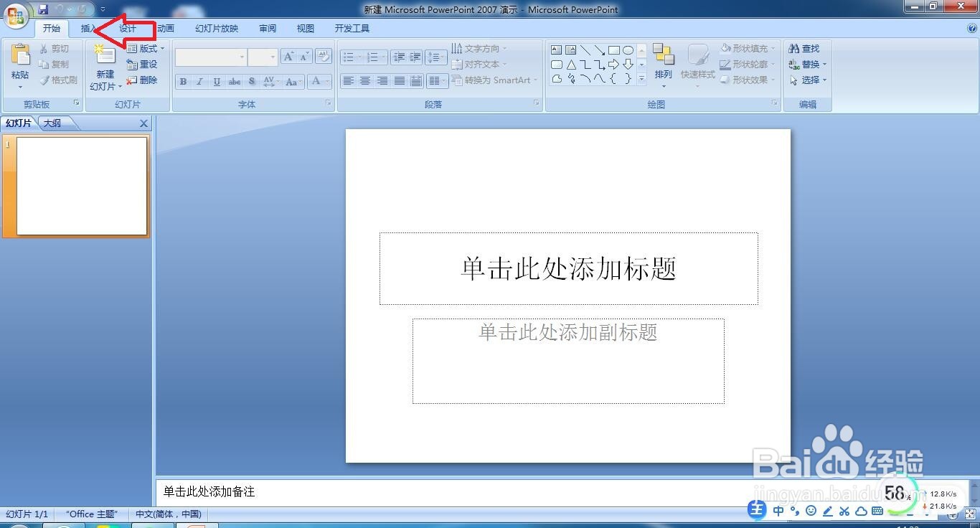Switch to the Developer (开发工具) tab
This screenshot has width=980, height=528.
tap(352, 29)
